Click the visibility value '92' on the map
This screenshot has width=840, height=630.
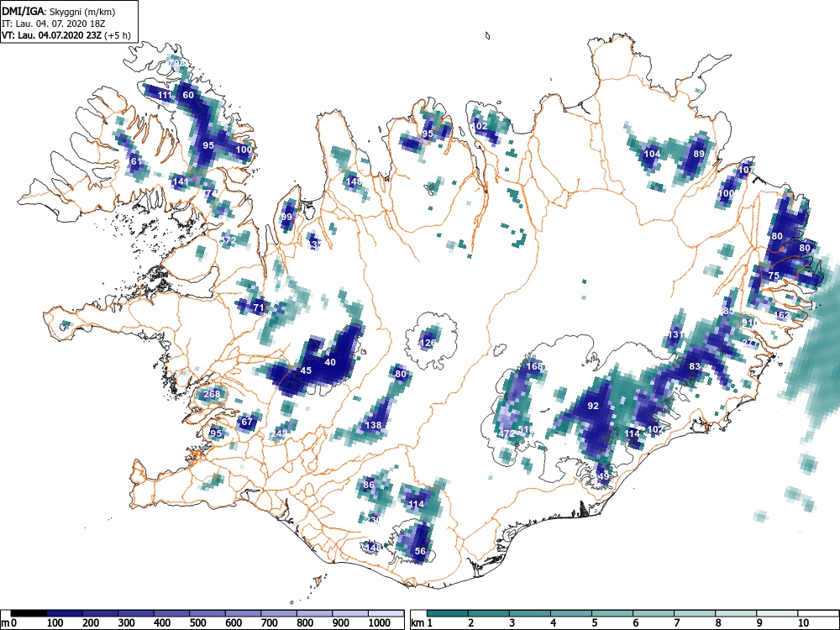tap(593, 406)
